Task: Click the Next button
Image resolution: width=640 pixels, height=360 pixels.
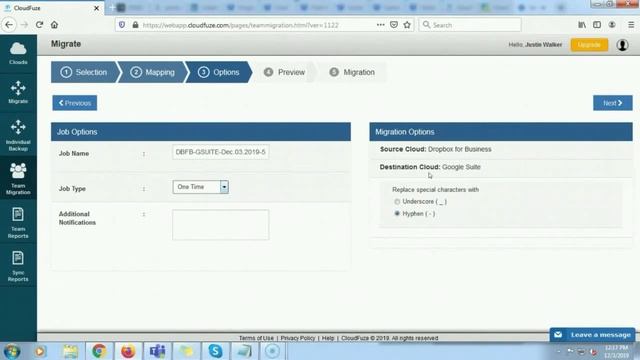Action: [x=613, y=103]
